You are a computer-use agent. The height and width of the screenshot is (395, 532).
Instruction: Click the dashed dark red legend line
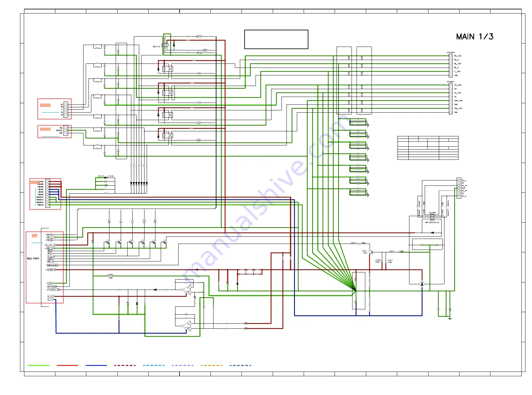point(125,365)
